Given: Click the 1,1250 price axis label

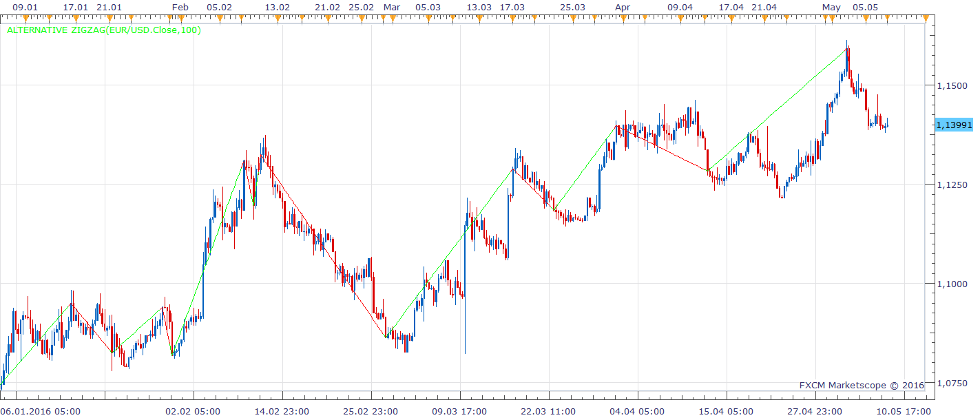Looking at the screenshot, I should [954, 185].
